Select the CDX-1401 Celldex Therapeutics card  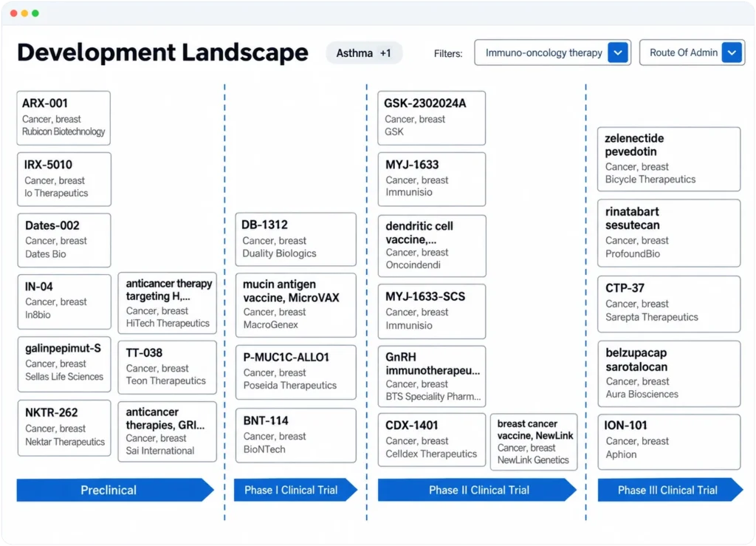tap(431, 440)
